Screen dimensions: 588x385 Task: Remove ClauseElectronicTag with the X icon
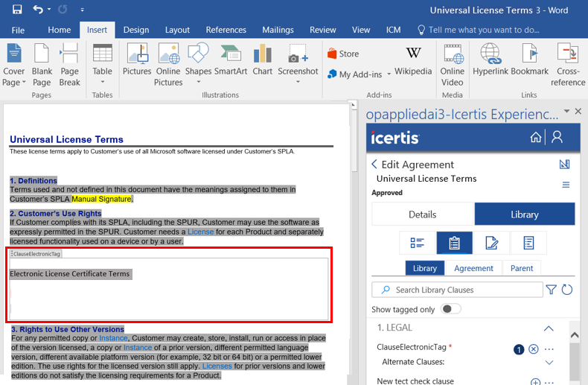(x=534, y=349)
